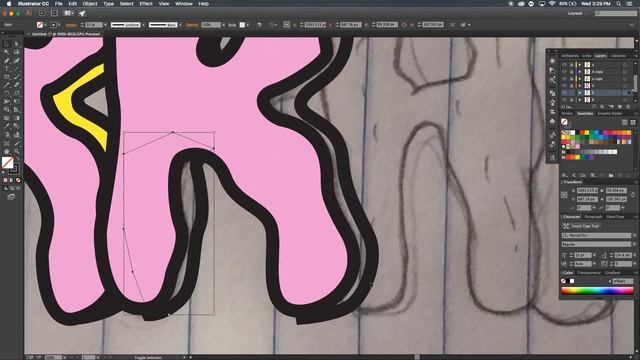Set paint to None in toolbox
Viewport: 640px width, 360px height.
pos(18,180)
